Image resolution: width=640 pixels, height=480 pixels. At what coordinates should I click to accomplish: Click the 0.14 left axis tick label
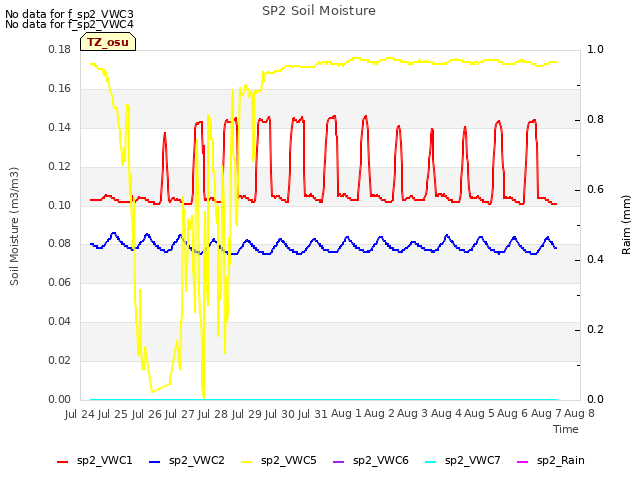click(x=59, y=128)
